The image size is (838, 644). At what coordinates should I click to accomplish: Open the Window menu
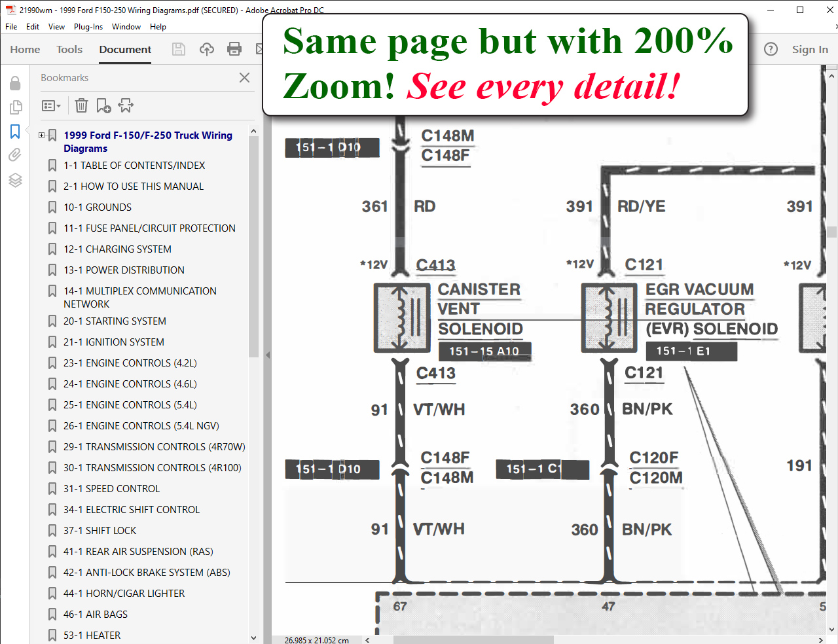pyautogui.click(x=126, y=27)
